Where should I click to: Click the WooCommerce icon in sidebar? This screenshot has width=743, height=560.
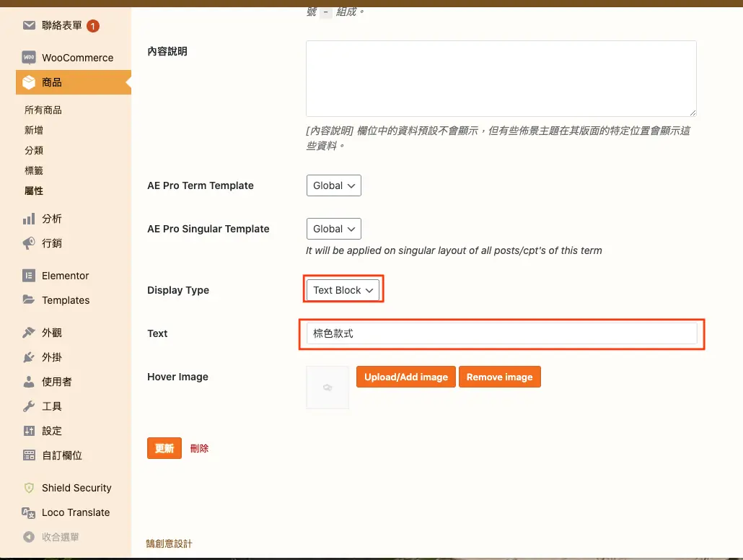pos(29,58)
